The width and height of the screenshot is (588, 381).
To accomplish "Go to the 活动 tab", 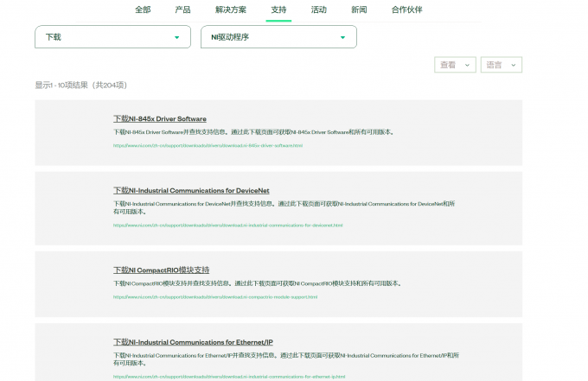I will tap(319, 10).
